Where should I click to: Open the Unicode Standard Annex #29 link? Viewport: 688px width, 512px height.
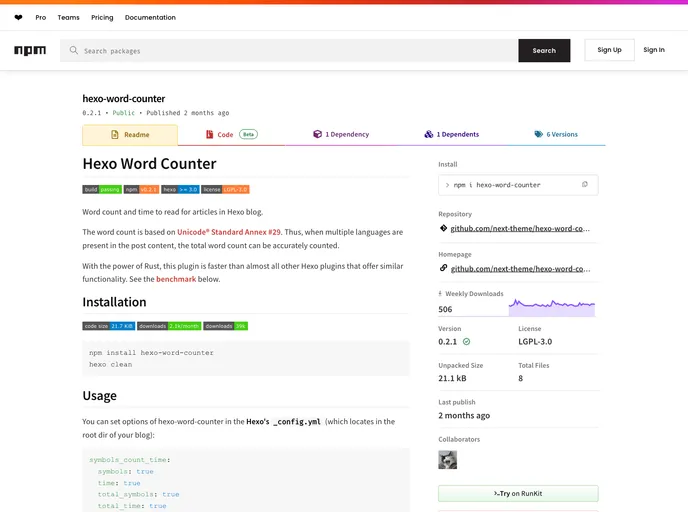pos(229,232)
